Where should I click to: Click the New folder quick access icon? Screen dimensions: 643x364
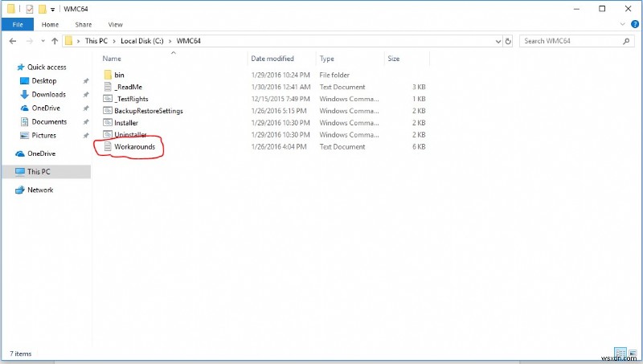coord(43,9)
